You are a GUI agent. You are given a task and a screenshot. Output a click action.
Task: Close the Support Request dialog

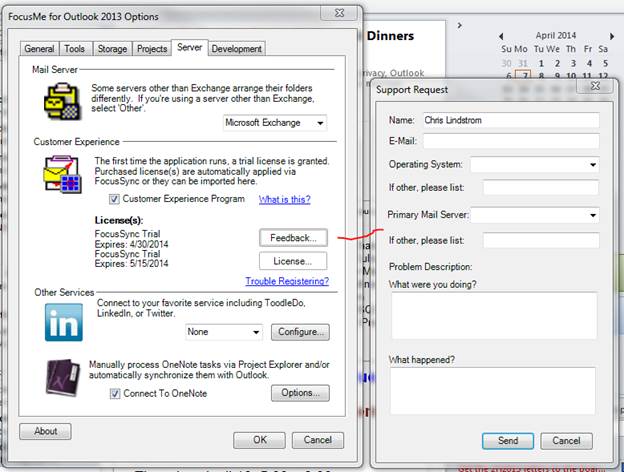[595, 86]
